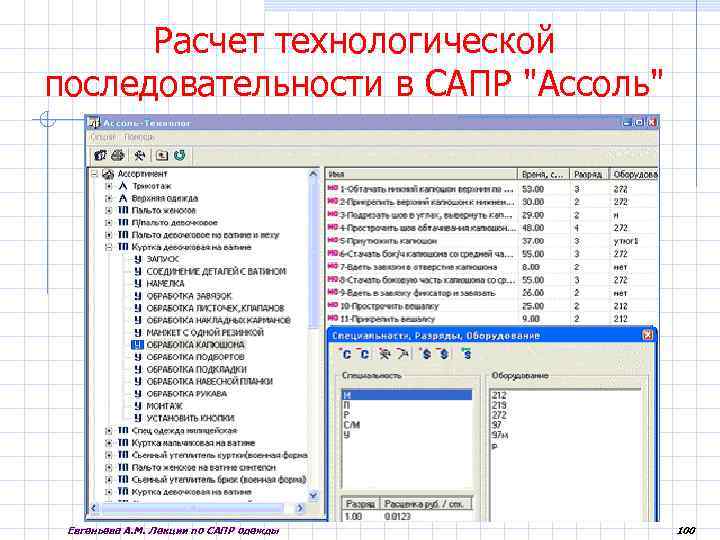Viewport: 720px width, 540px height.
Task: Select УСТАНОВИТЬ КНОПКИ in the tree
Action: tap(190, 418)
